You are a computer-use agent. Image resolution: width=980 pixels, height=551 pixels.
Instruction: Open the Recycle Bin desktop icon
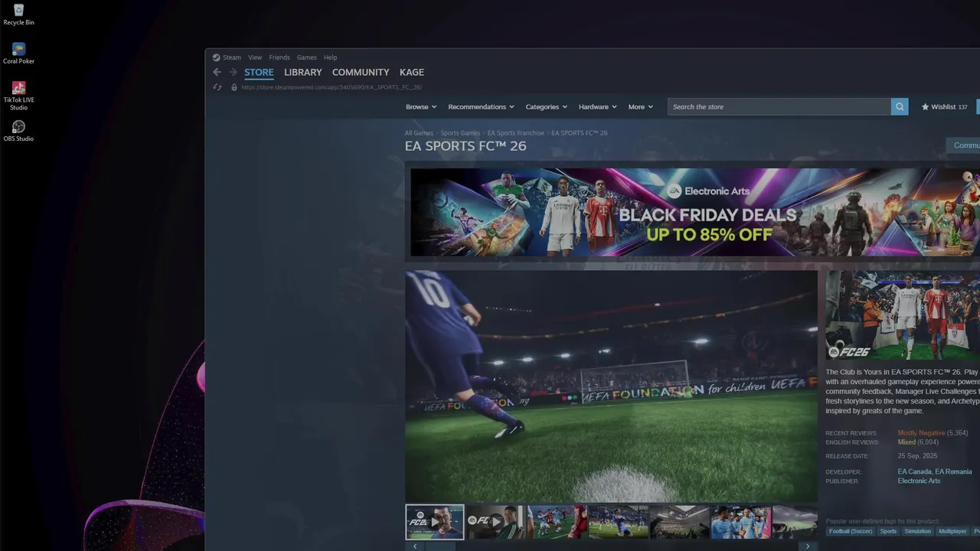(18, 15)
